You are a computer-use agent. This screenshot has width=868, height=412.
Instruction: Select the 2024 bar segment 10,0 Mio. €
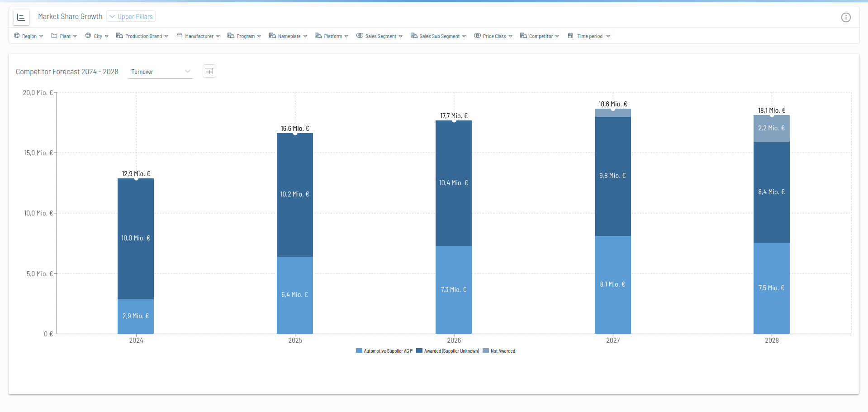136,239
